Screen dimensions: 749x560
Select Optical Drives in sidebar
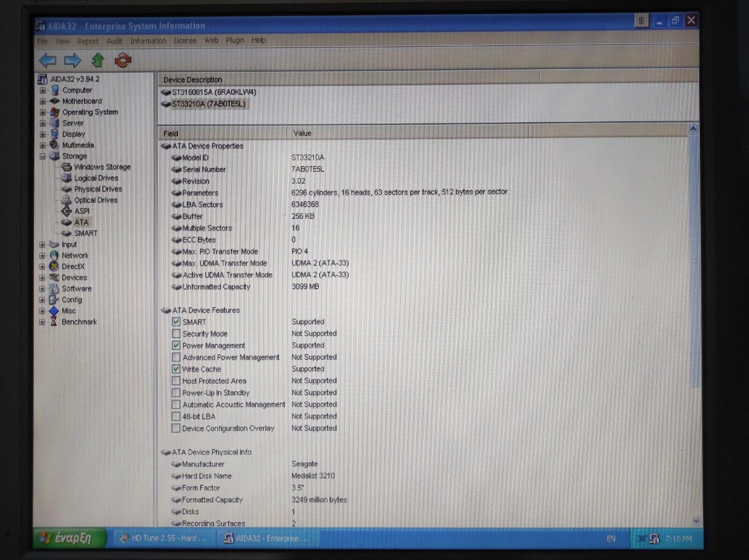[x=95, y=200]
